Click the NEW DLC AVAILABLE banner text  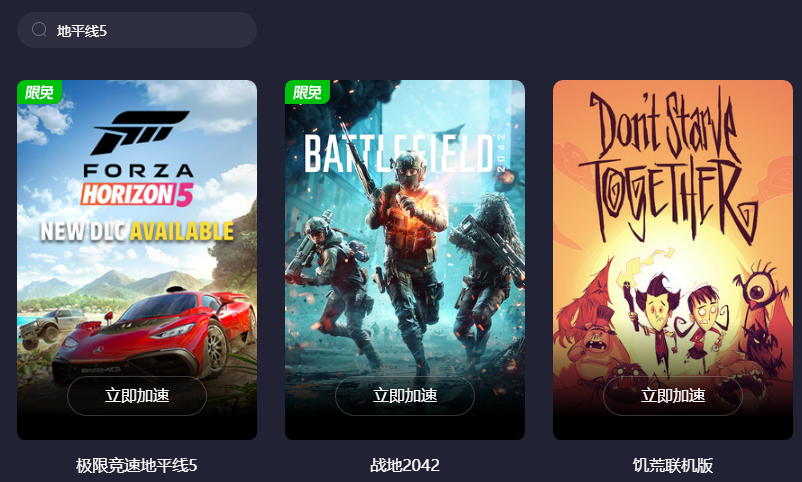pos(137,231)
